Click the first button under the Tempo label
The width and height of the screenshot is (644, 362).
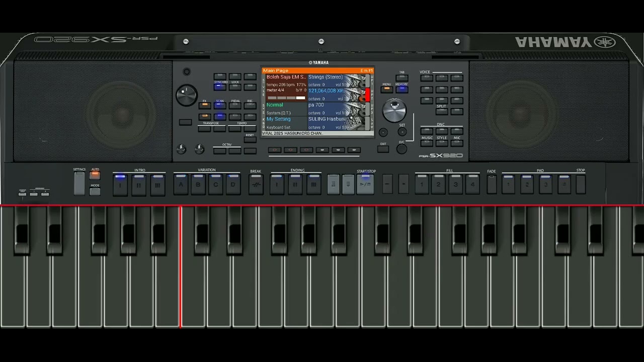coord(235,129)
